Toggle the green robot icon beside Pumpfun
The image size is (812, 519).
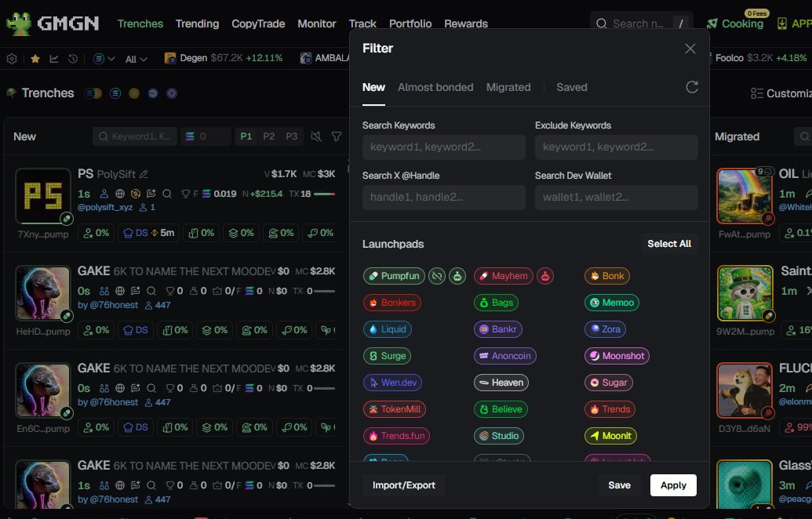[457, 276]
